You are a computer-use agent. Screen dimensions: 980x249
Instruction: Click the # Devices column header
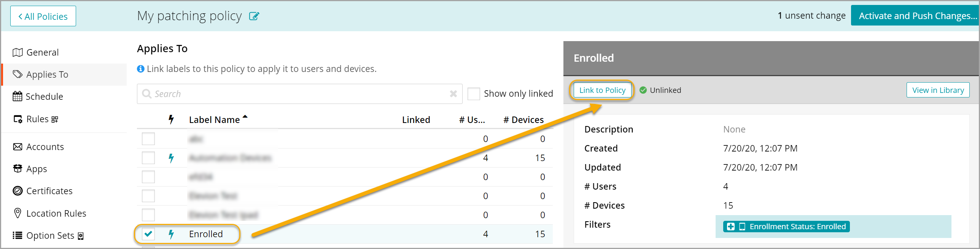click(x=523, y=120)
